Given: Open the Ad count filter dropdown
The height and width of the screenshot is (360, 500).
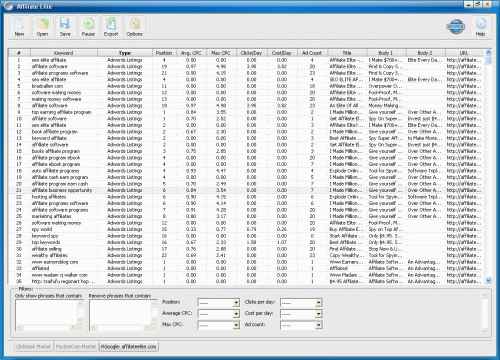Looking at the screenshot, I should (x=319, y=325).
